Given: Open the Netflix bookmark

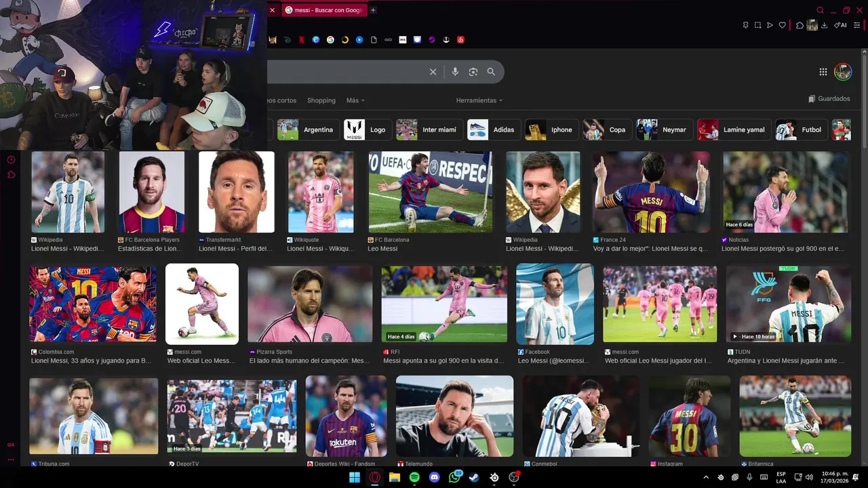Looking at the screenshot, I should click(x=302, y=40).
